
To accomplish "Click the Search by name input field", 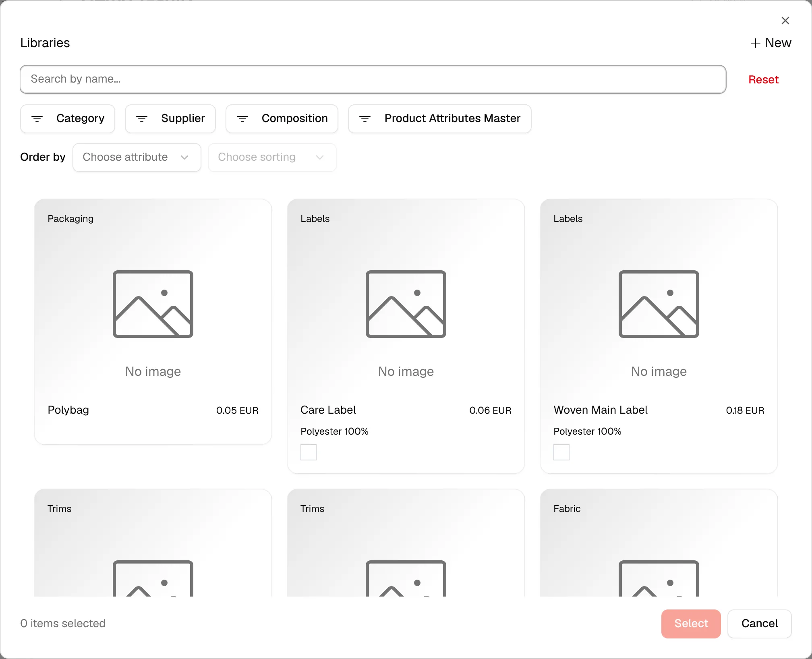I will 373,79.
